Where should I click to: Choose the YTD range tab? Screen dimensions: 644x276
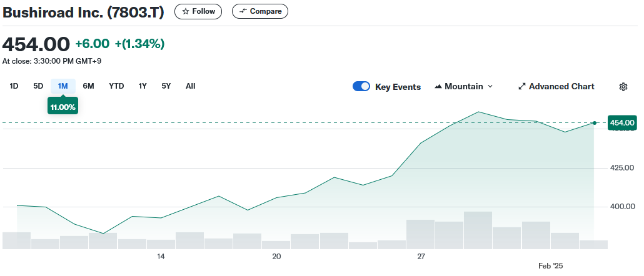pos(116,86)
